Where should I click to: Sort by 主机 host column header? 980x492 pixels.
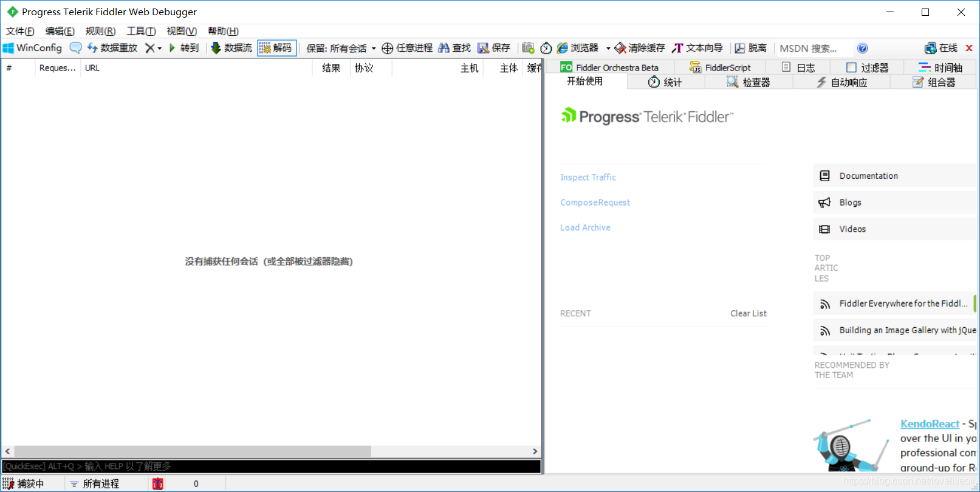[x=437, y=68]
